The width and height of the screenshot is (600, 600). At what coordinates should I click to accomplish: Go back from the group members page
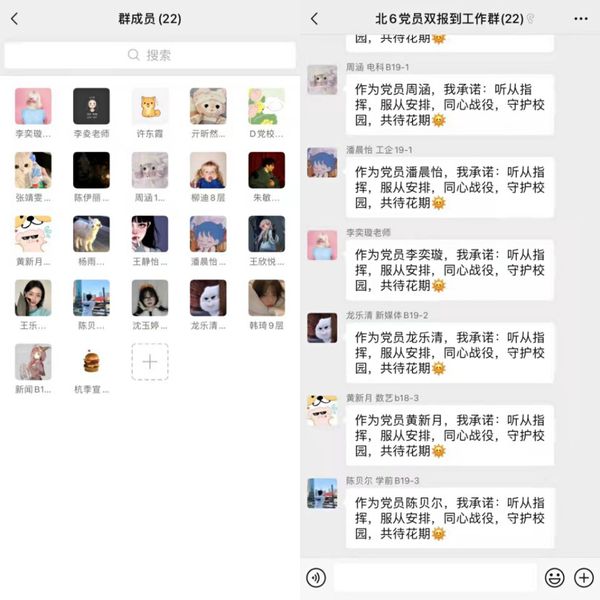coord(15,18)
